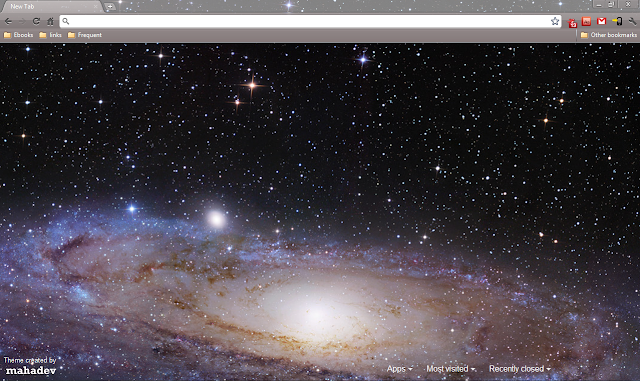
Task: Open the links bookmark folder
Action: coord(51,35)
